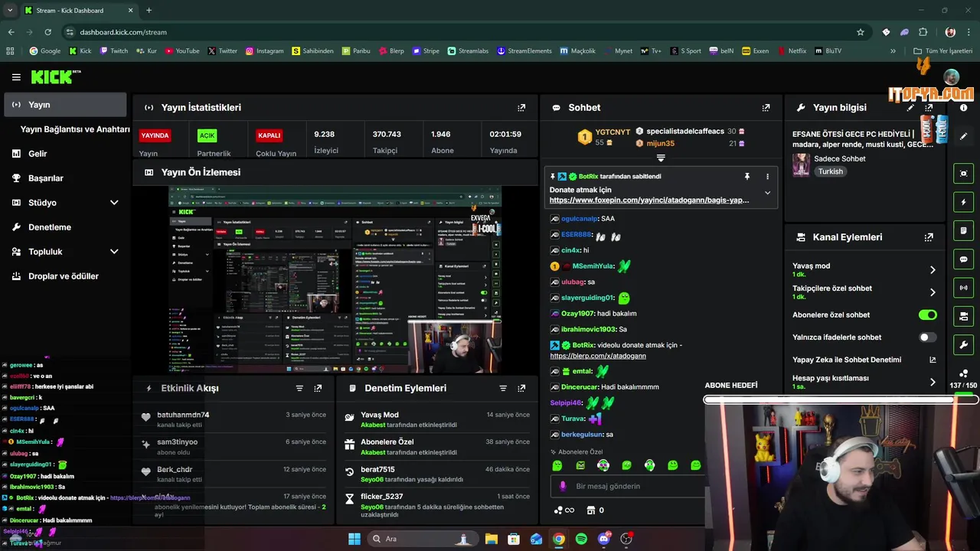The image size is (980, 551).
Task: Click the user avatar near ITOPYA logo
Action: [951, 77]
